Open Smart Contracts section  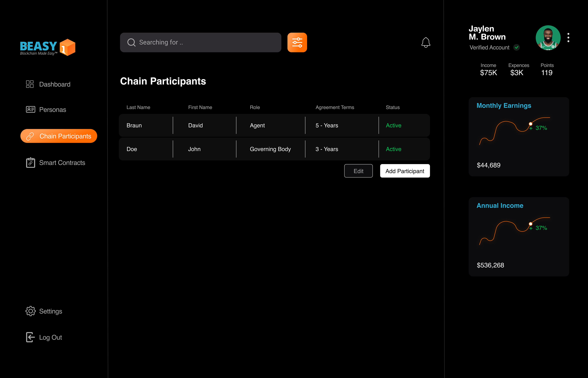[55, 163]
